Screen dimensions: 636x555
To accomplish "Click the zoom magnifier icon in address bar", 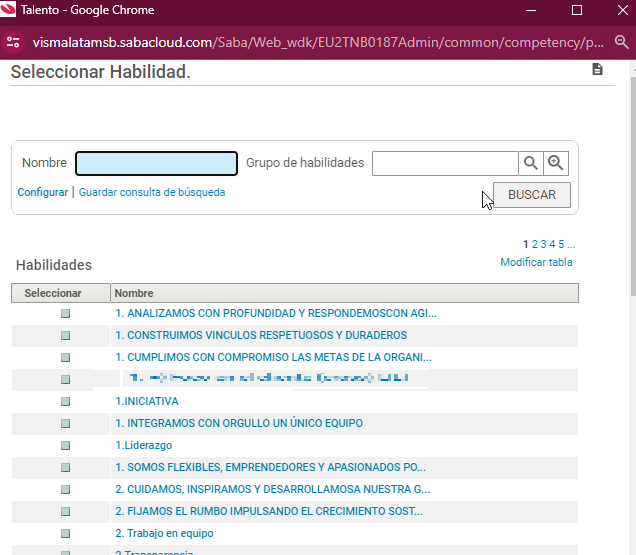I will 621,42.
